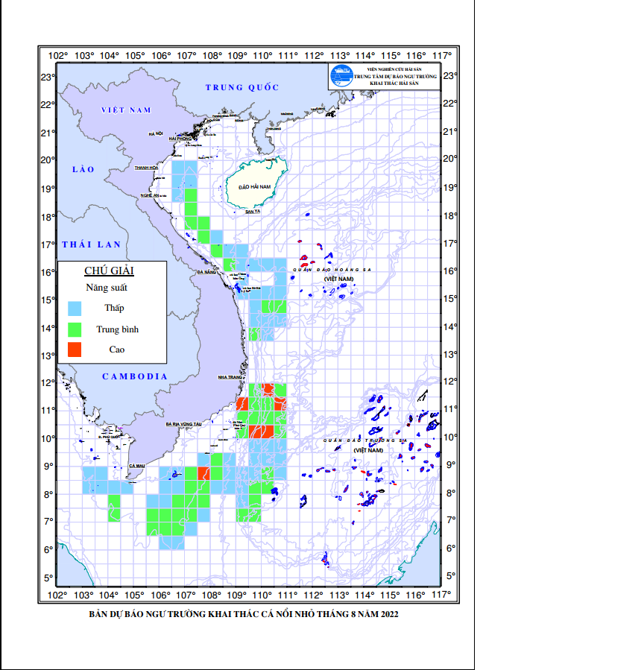Image resolution: width=644 pixels, height=670 pixels.
Task: Click the Trung bình legend label
Action: 118,329
